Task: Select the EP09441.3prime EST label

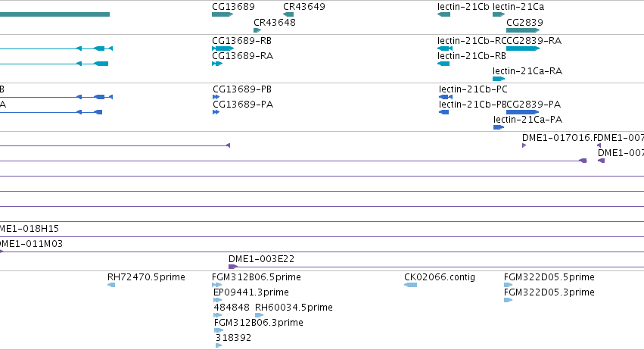Action: 251,292
